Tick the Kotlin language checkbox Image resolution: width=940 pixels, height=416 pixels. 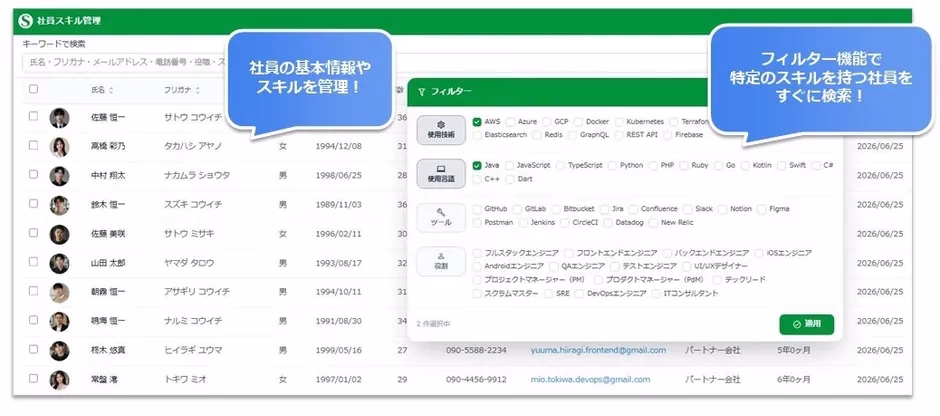[x=745, y=165]
